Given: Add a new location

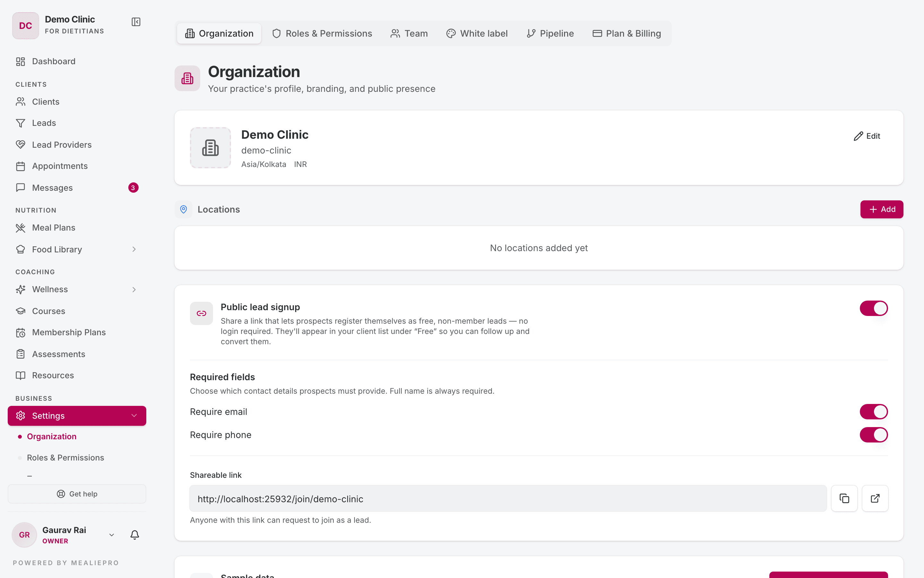Looking at the screenshot, I should pyautogui.click(x=882, y=209).
